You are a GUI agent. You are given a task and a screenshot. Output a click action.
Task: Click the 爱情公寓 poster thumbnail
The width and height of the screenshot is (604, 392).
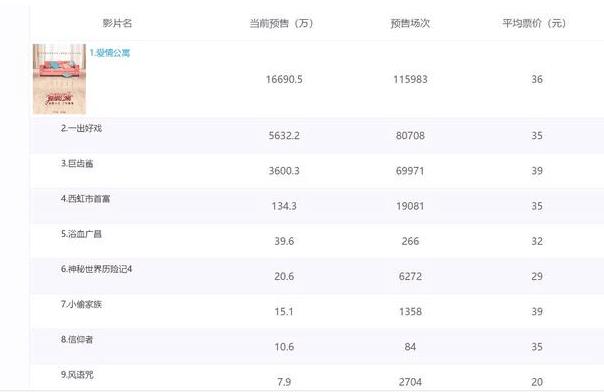tap(59, 79)
